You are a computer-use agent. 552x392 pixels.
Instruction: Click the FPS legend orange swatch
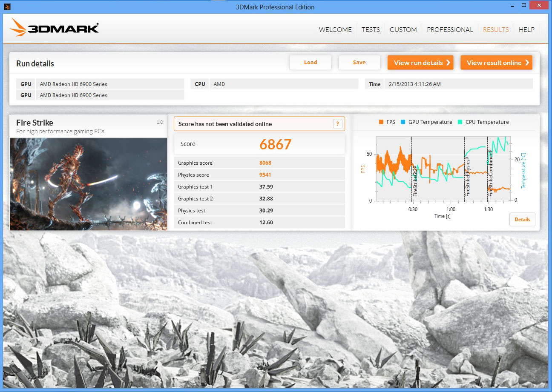pyautogui.click(x=381, y=122)
